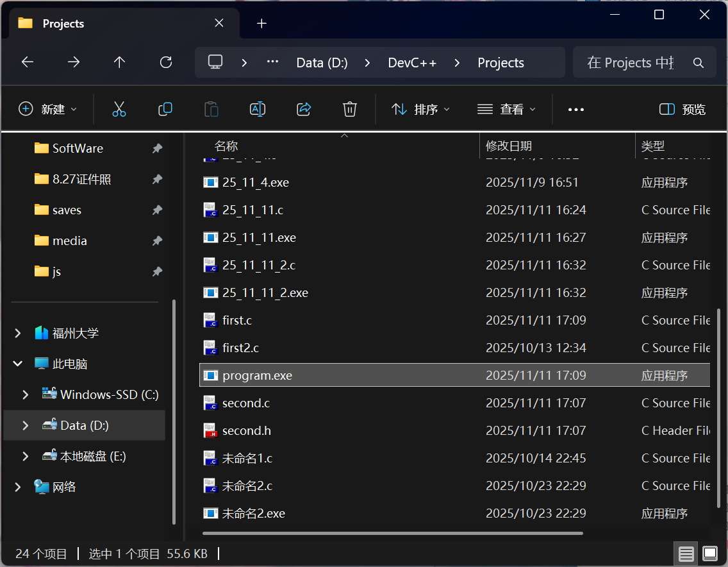The height and width of the screenshot is (567, 728).
Task: Click the Rename icon in toolbar
Action: click(258, 109)
